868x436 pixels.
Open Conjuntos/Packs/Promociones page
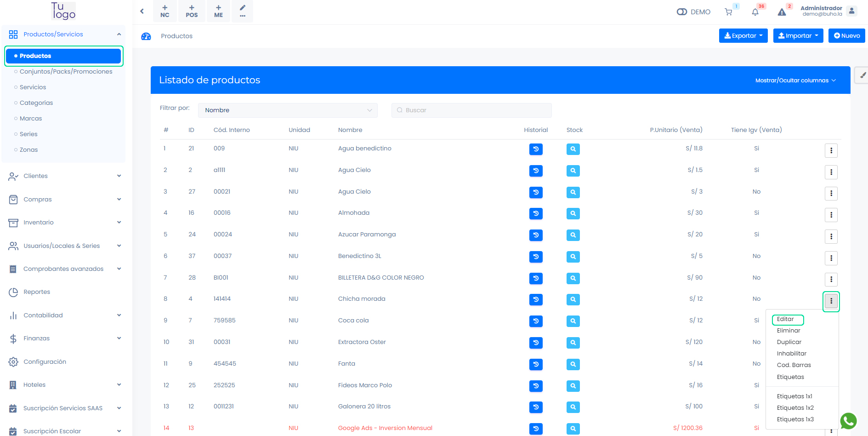coord(66,72)
